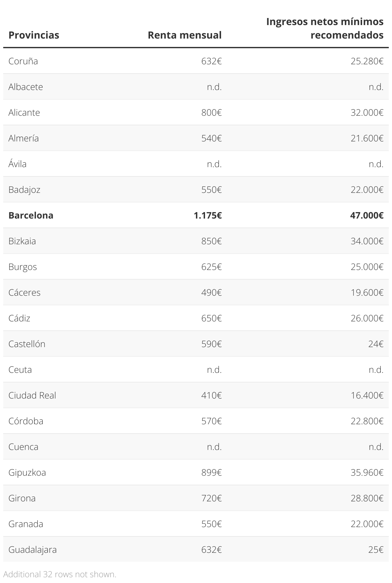Select the Albacete row name
This screenshot has width=392, height=583.
26,87
